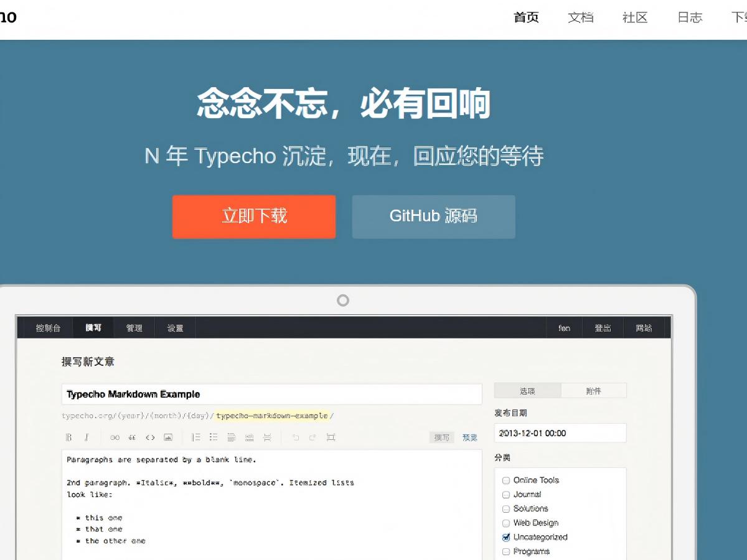
Task: Click the '* that one' list line
Action: point(99,529)
